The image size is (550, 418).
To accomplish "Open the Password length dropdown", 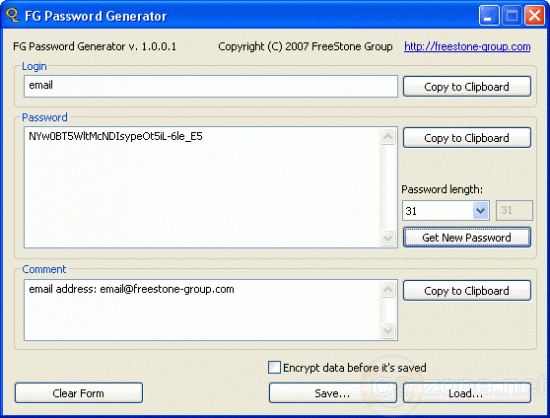I will point(481,211).
